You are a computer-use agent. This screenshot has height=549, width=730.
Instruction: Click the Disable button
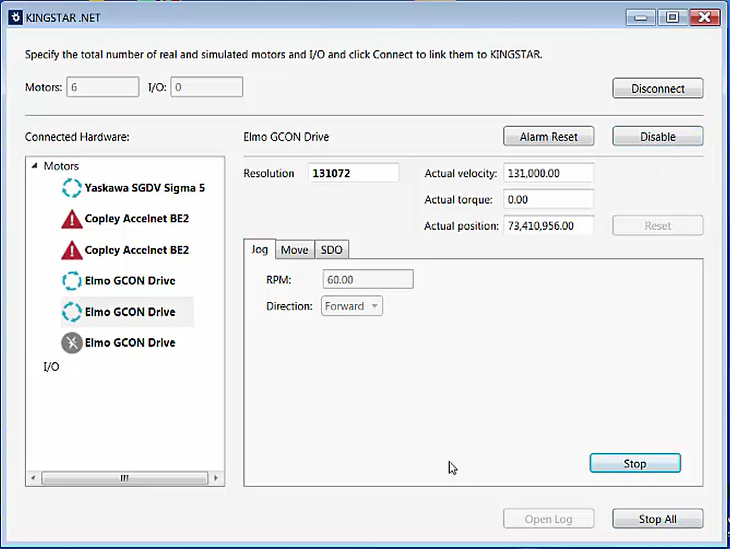coord(657,136)
